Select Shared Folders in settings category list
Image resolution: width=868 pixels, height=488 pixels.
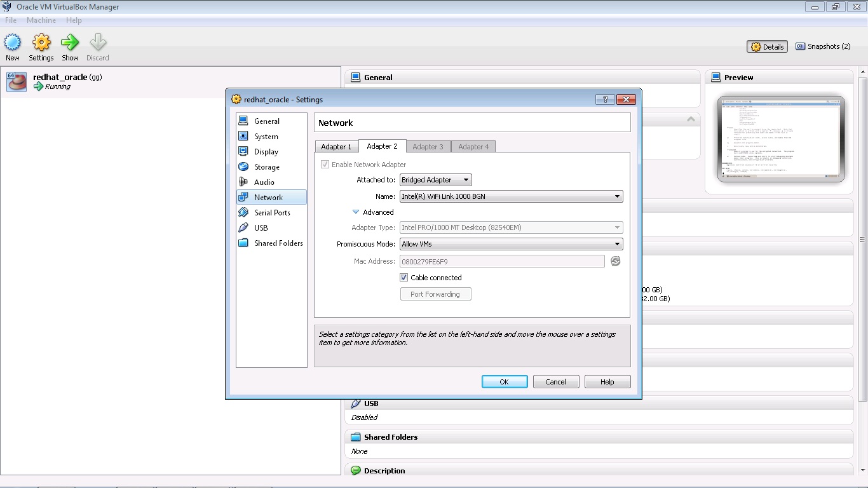pos(271,243)
